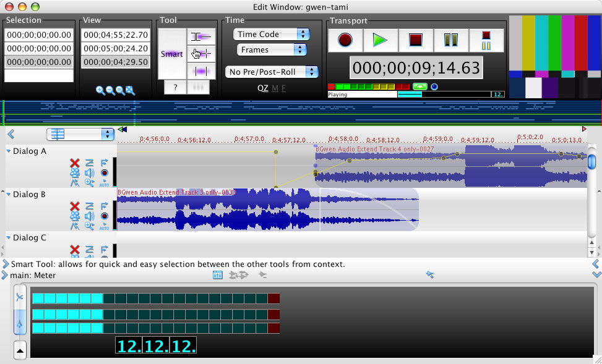The image size is (602, 364).
Task: Open the No Pre/Post-Roll dropdown
Action: (x=272, y=72)
